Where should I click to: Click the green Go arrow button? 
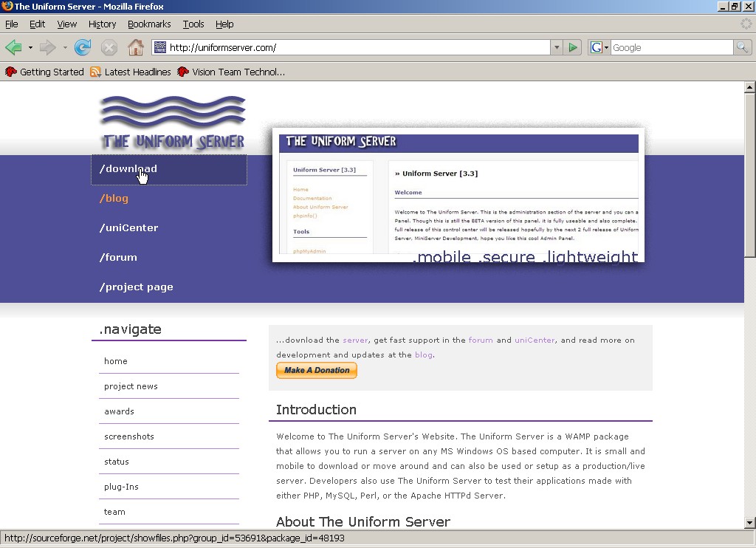coord(573,47)
